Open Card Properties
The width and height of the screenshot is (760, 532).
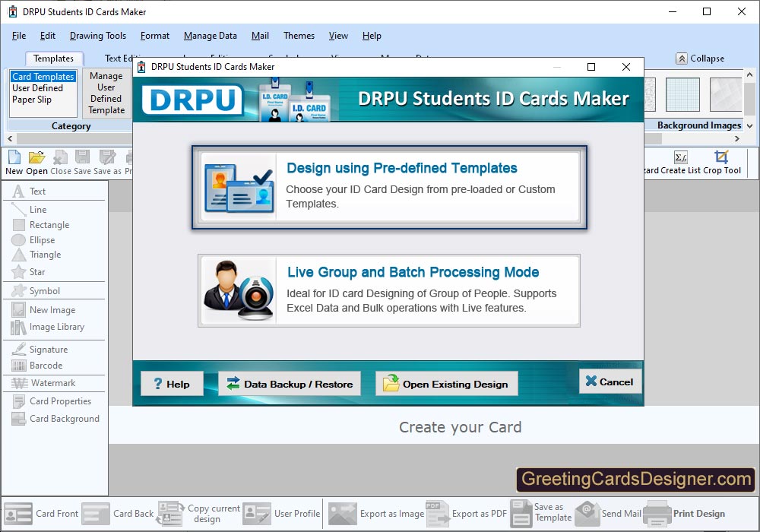[x=52, y=401]
